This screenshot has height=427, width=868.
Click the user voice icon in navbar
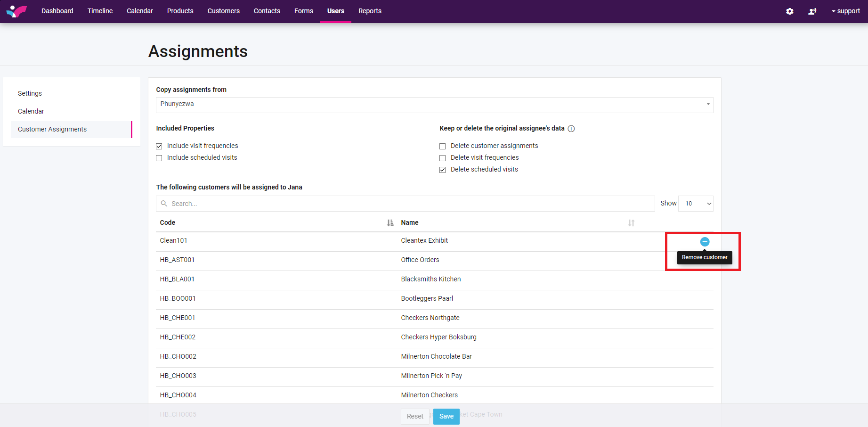click(x=812, y=11)
